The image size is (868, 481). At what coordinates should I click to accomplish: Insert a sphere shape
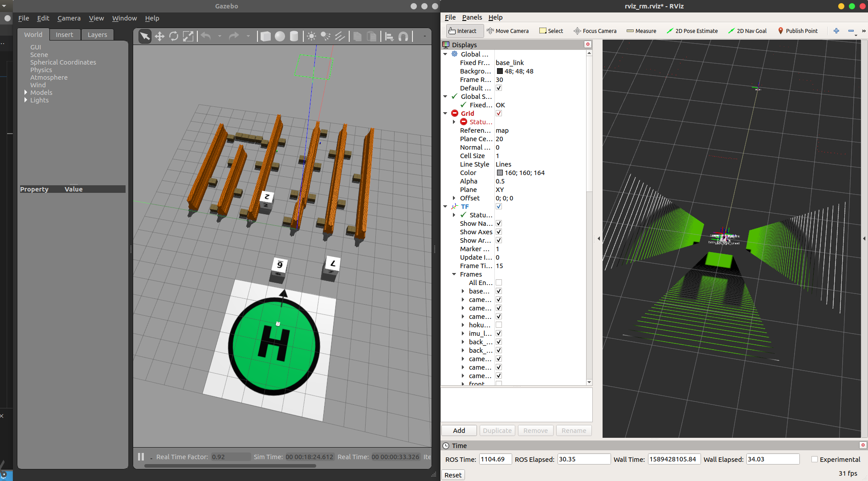[x=280, y=37]
